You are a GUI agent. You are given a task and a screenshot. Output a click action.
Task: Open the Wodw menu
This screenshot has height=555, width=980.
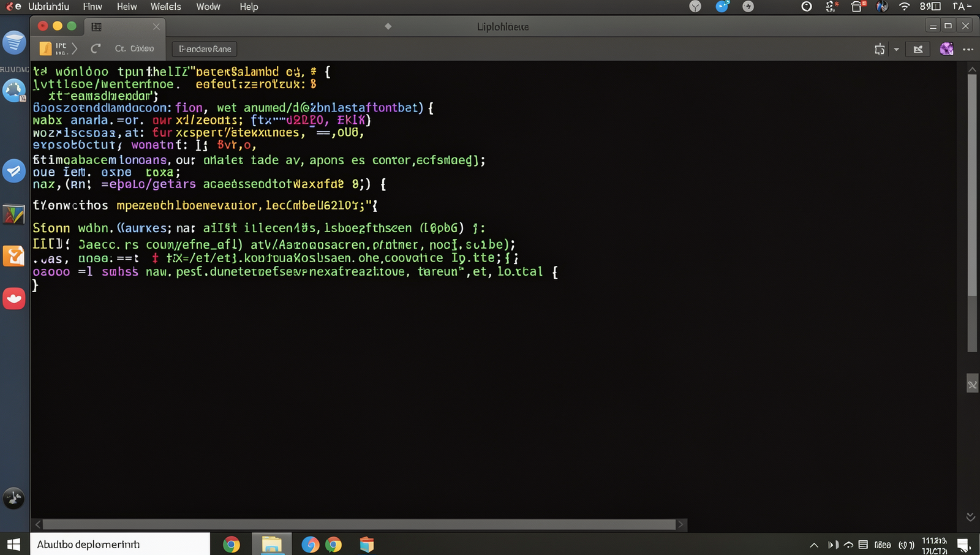click(208, 7)
